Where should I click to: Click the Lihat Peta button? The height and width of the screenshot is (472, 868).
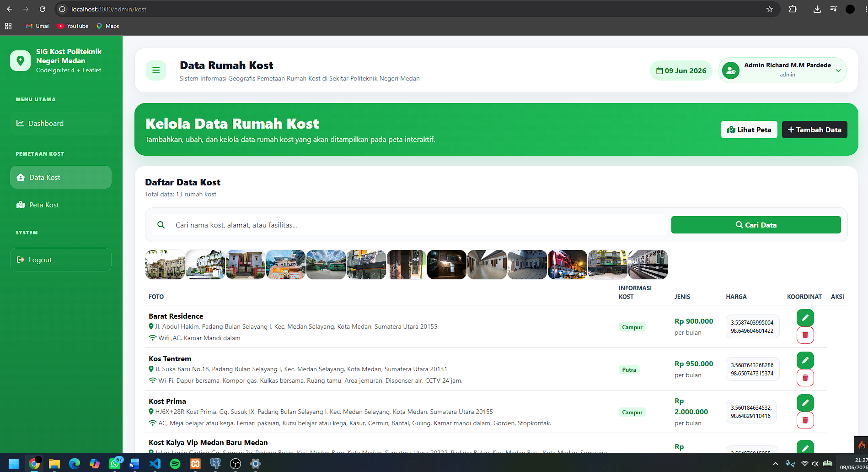749,130
